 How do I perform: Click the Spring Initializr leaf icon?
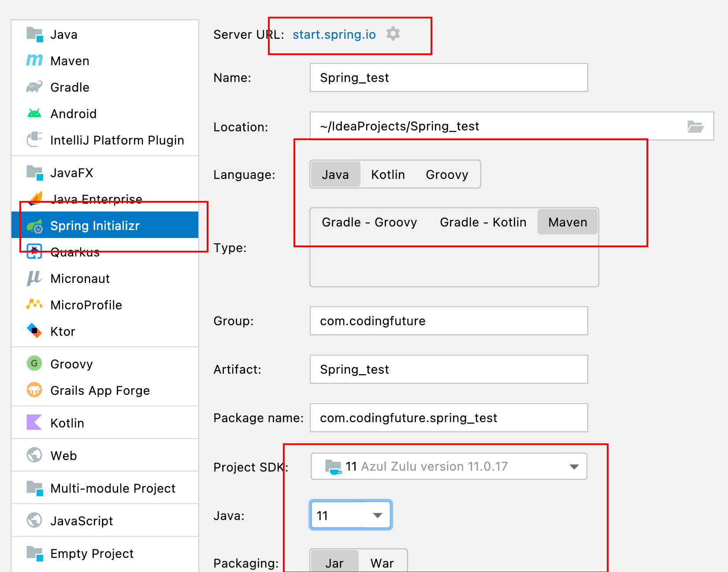34,226
